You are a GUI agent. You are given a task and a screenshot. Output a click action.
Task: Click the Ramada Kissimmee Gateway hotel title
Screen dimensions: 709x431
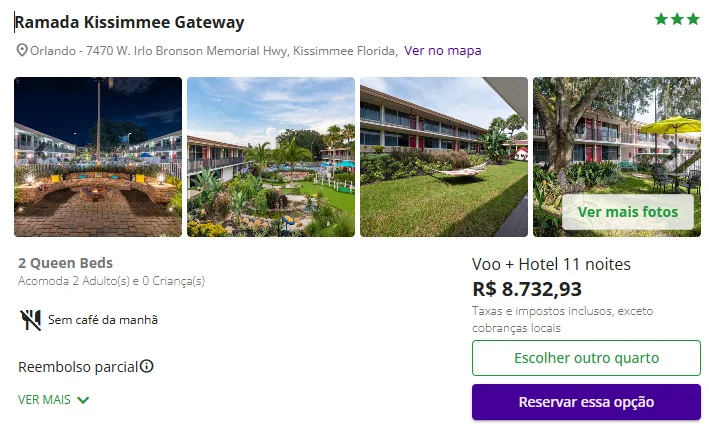130,22
